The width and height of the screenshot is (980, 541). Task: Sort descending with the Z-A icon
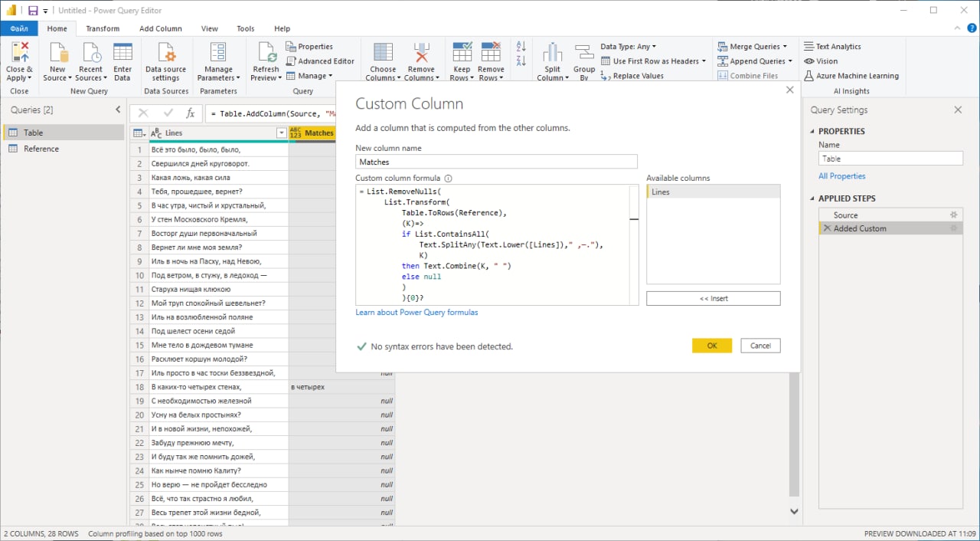click(x=521, y=61)
